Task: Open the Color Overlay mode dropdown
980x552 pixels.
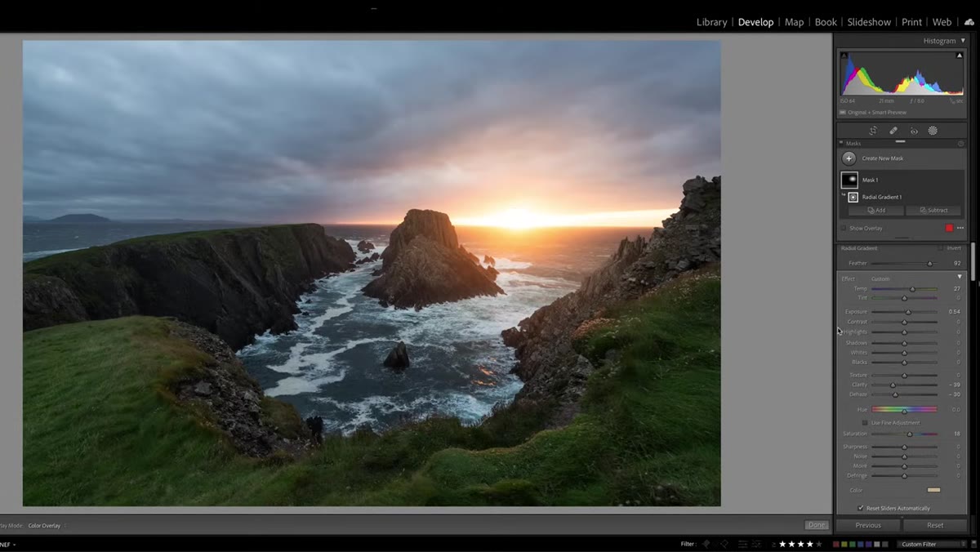Action: point(46,525)
